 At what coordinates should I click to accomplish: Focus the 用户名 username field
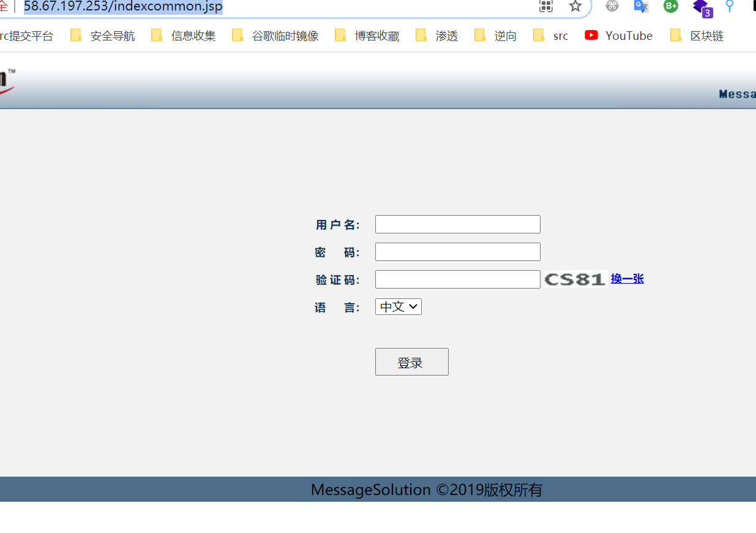pos(457,224)
